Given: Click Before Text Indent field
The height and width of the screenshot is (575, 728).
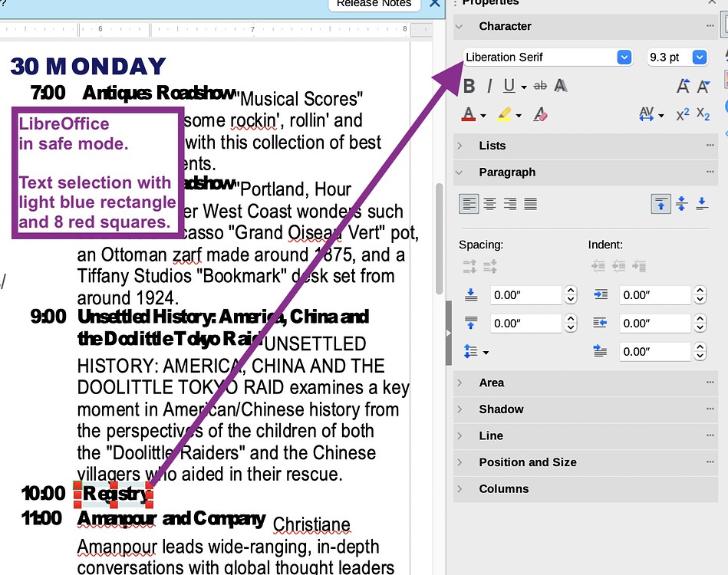Looking at the screenshot, I should pos(656,295).
